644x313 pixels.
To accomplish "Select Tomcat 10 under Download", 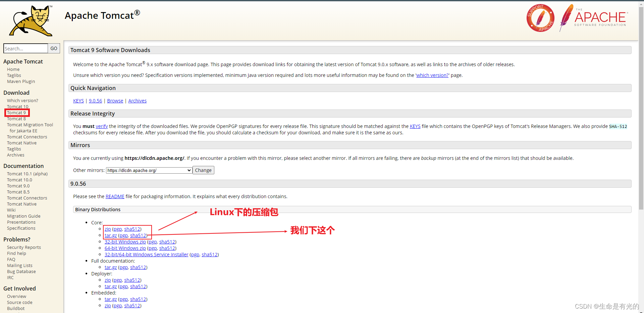I will 18,106.
